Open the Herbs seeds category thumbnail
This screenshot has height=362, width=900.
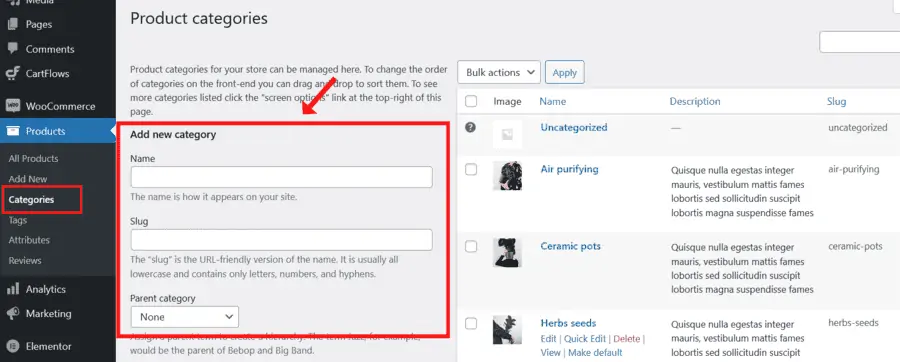507,330
